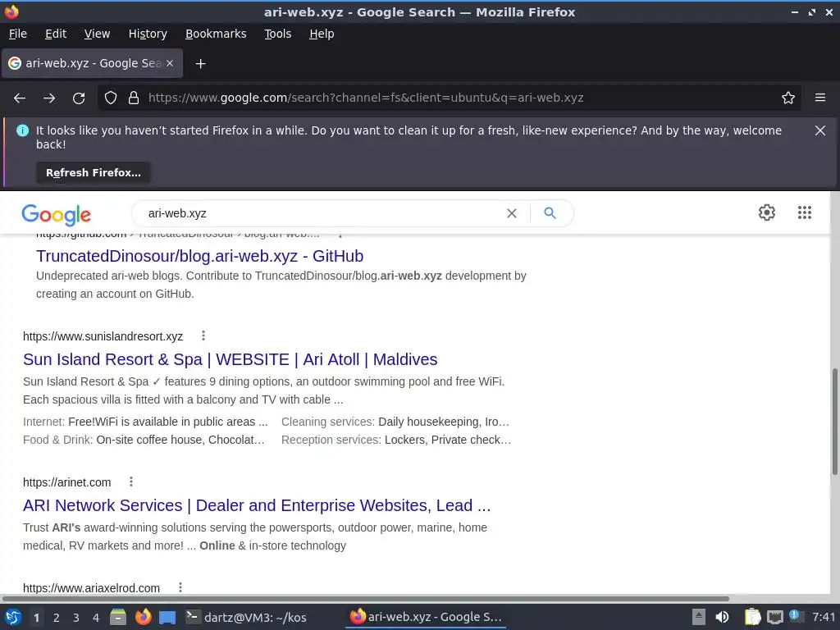Open the volume control in tray

click(x=722, y=617)
